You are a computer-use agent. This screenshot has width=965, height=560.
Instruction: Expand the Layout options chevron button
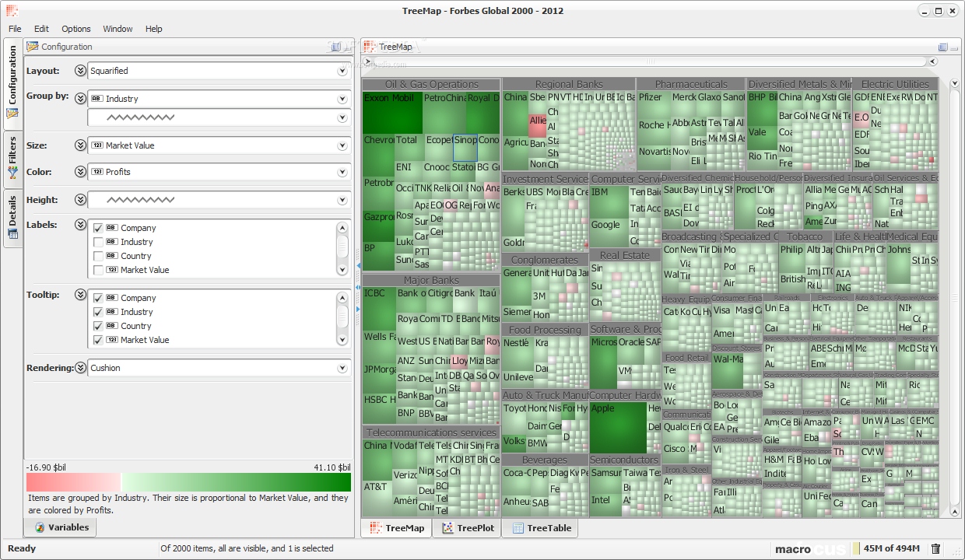[x=80, y=71]
